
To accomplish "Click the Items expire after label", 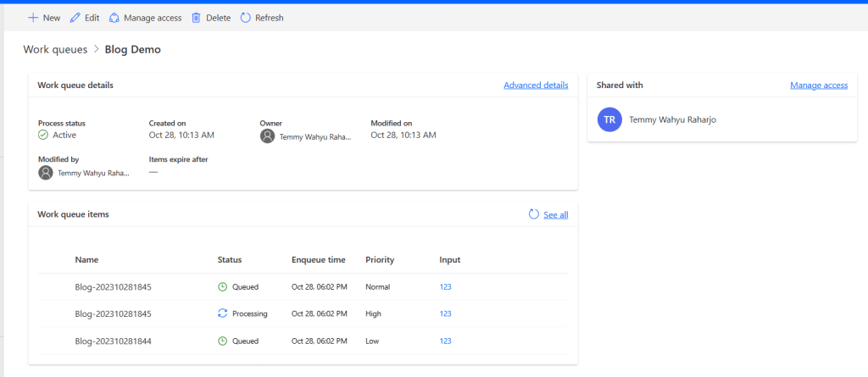I will (x=178, y=159).
